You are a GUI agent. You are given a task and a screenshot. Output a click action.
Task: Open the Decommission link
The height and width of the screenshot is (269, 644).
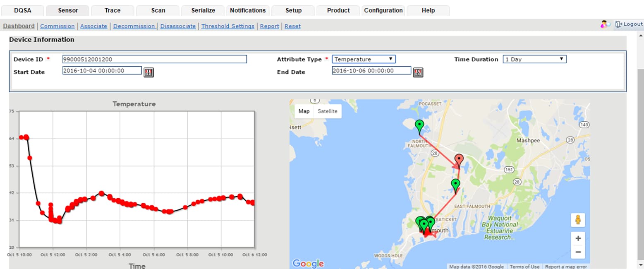134,26
